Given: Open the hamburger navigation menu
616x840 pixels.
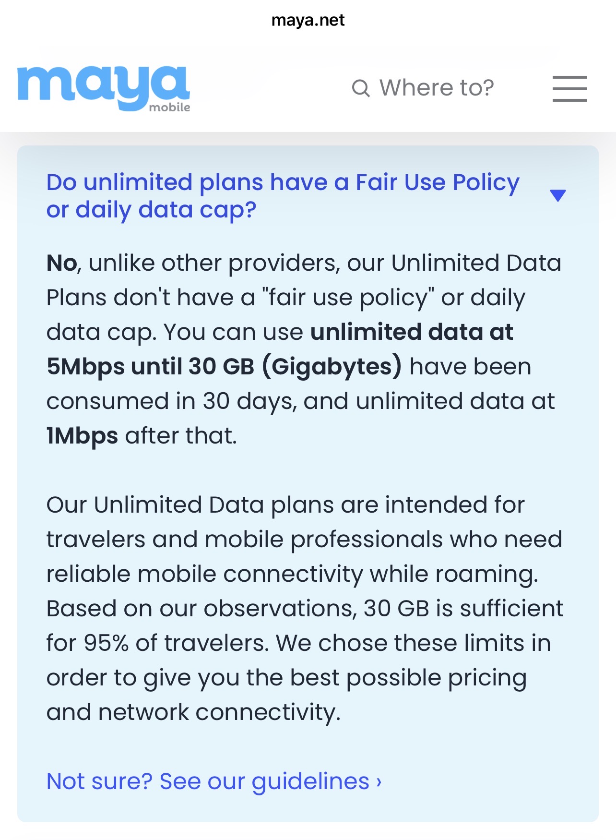Looking at the screenshot, I should tap(569, 88).
